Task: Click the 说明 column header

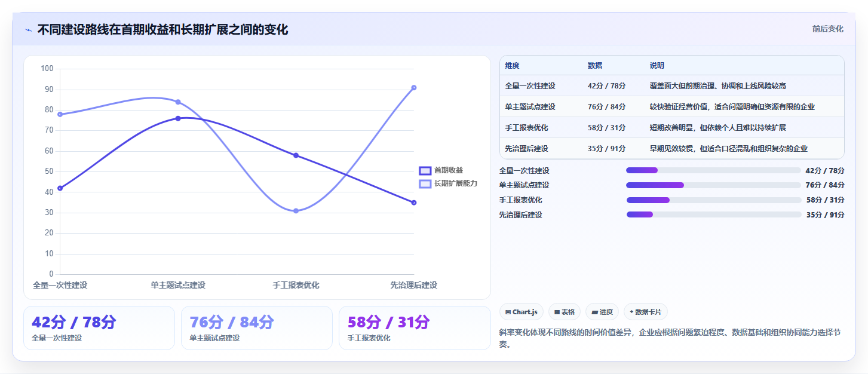Action: [657, 66]
